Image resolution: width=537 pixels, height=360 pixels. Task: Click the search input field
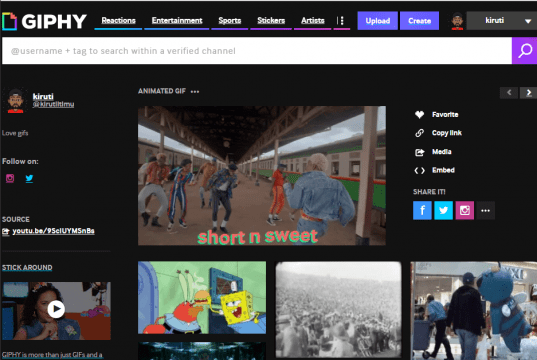coord(257,51)
